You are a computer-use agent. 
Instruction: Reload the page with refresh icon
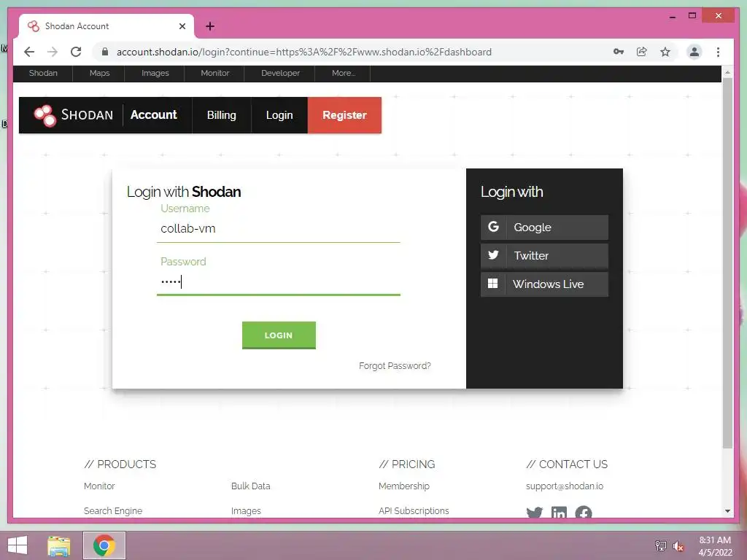click(76, 52)
